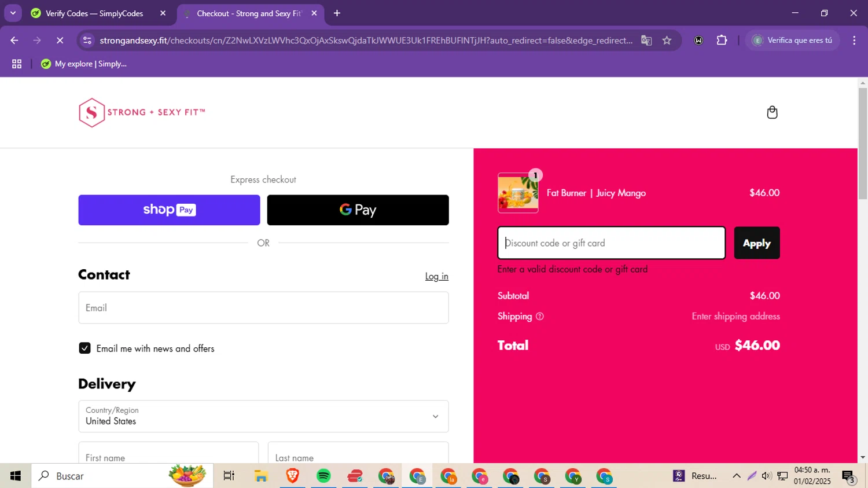Show hidden system tray icons
The width and height of the screenshot is (868, 488).
point(737,476)
